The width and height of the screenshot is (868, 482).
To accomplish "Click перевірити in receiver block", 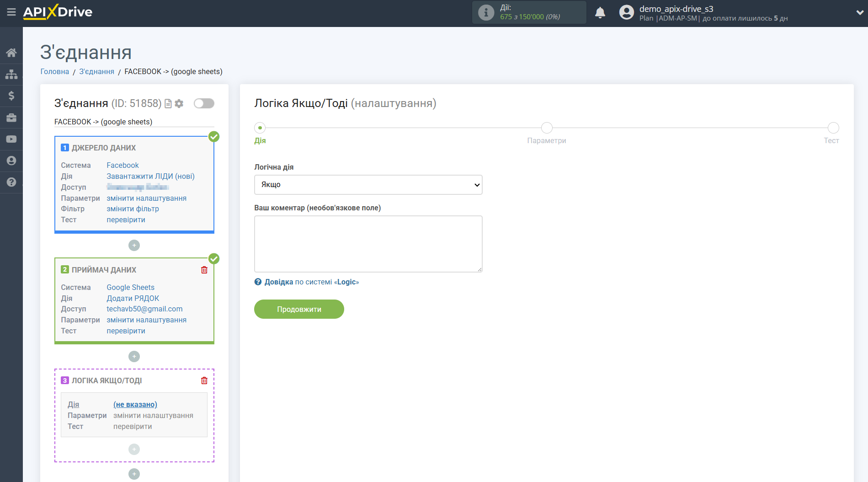I will coord(126,331).
